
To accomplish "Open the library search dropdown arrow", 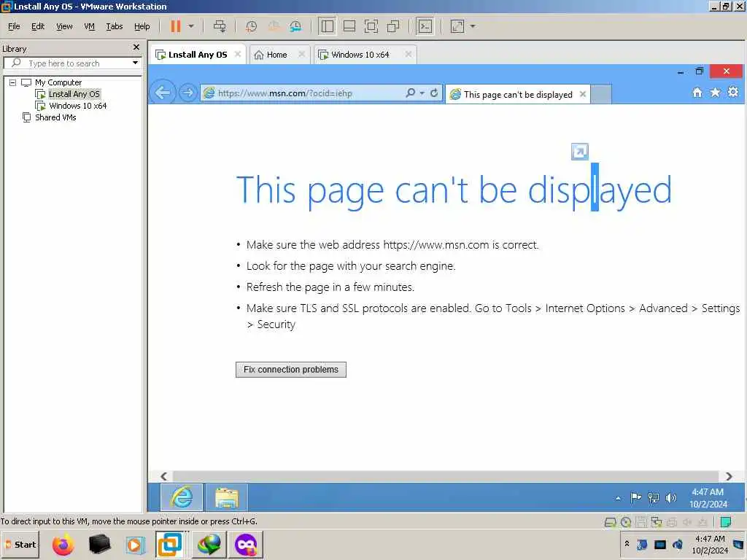I will pos(135,63).
